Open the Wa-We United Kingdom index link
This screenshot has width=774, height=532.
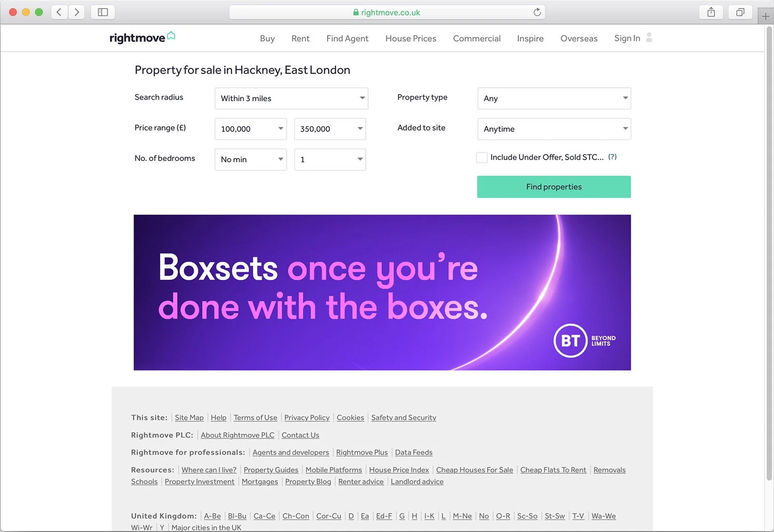603,516
